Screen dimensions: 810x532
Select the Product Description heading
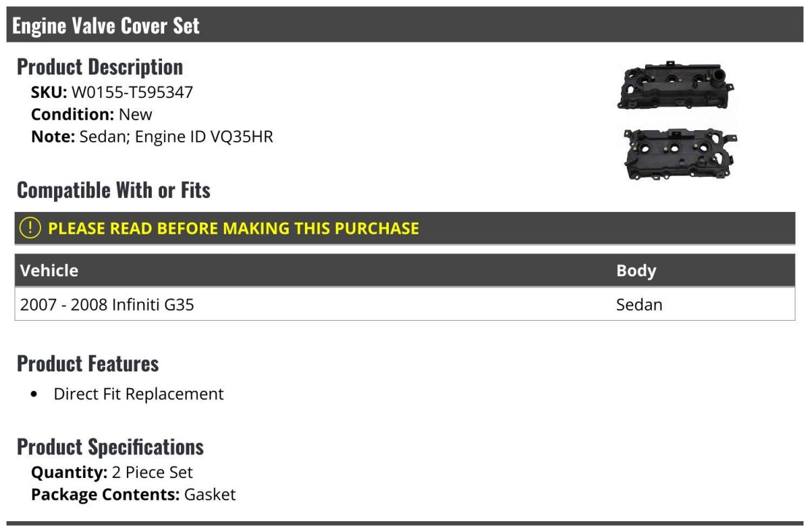click(100, 67)
